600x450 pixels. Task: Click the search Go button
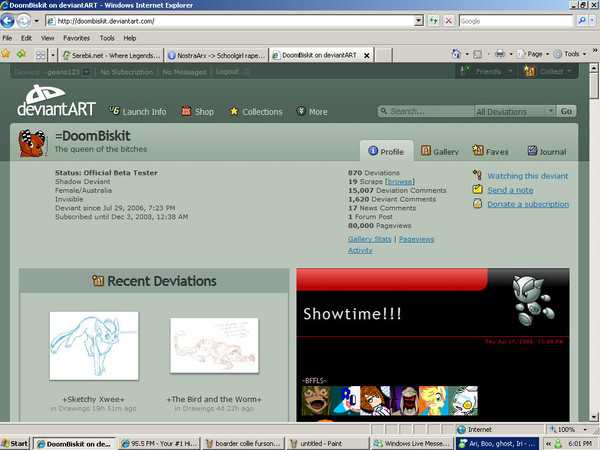tap(566, 111)
